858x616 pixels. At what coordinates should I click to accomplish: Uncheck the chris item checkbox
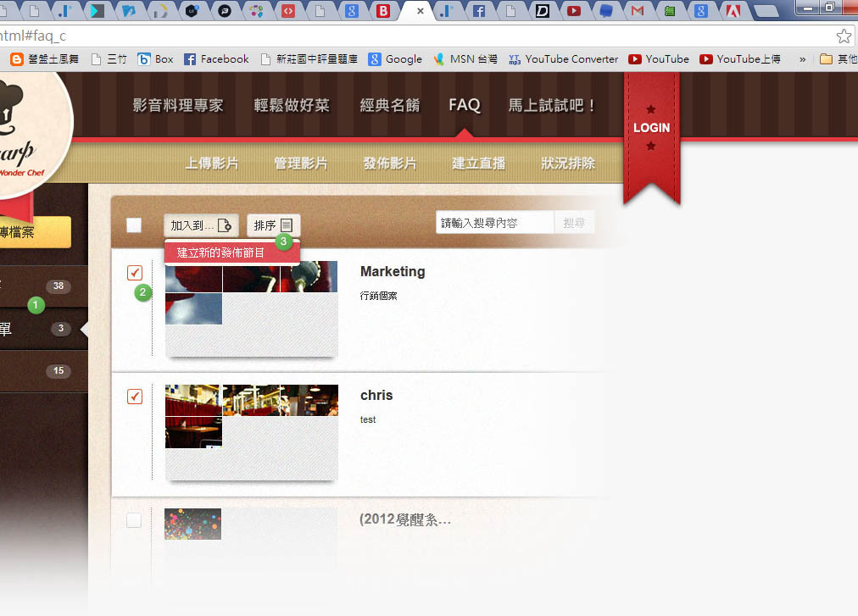[x=135, y=396]
